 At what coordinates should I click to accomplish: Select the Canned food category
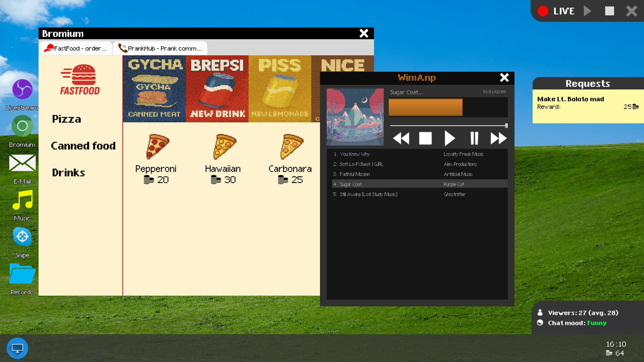(83, 145)
